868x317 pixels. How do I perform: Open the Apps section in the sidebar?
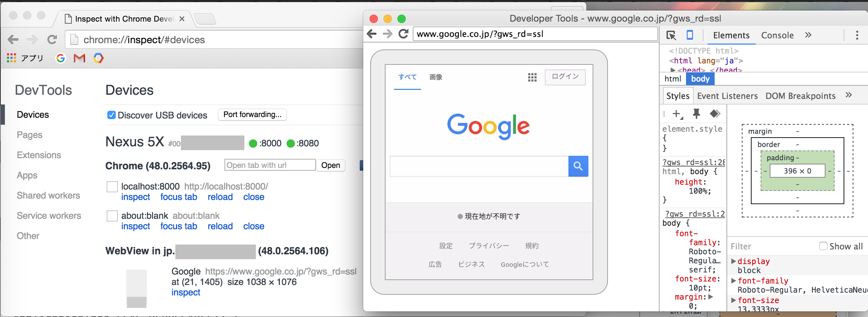point(27,175)
